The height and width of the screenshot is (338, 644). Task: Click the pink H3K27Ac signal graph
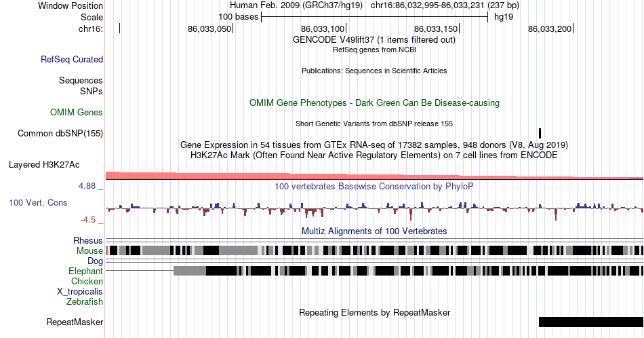374,176
